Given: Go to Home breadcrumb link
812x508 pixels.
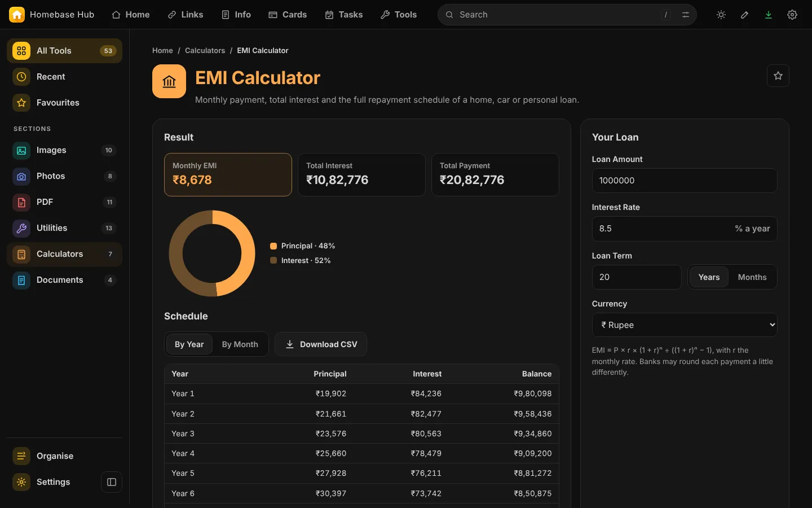Looking at the screenshot, I should coord(162,51).
